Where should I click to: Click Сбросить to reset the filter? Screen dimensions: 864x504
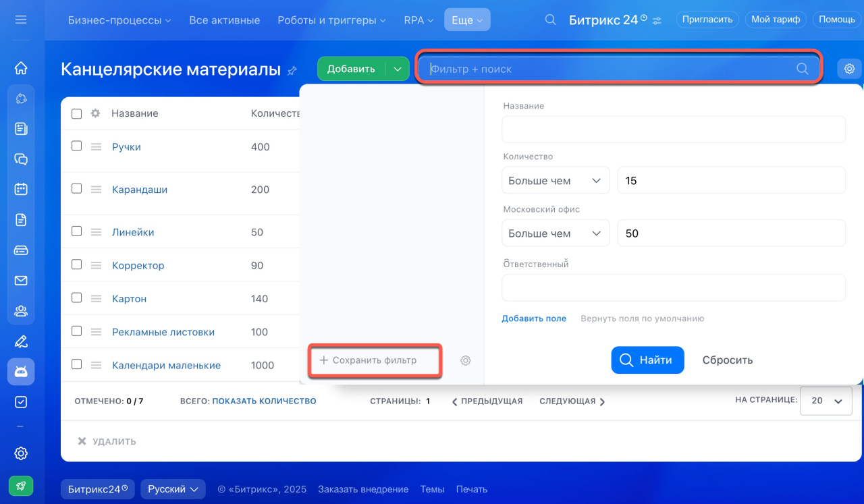728,360
